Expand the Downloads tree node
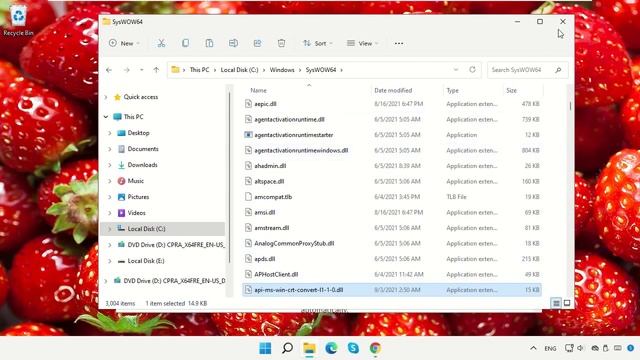Screen dimensions: 640x360 click(x=110, y=165)
